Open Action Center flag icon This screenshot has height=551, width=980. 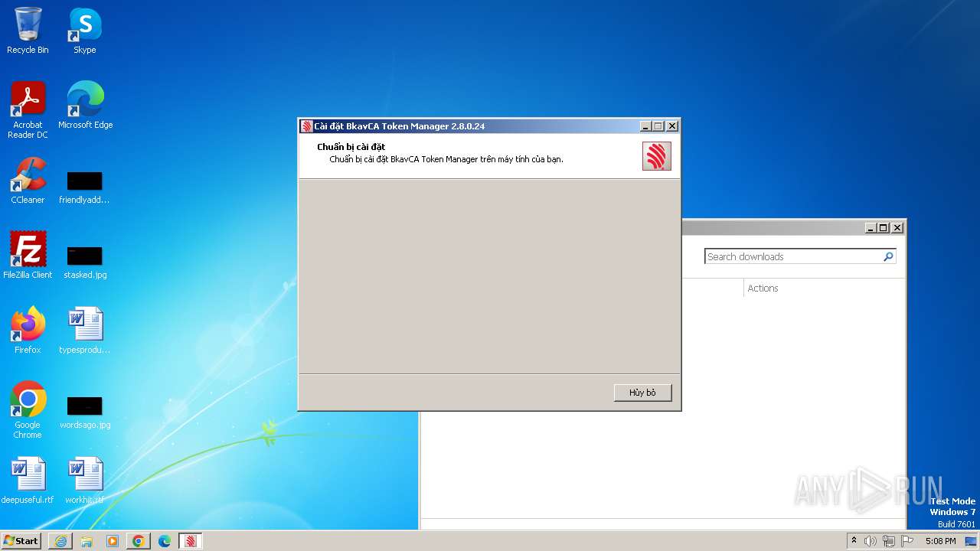[907, 541]
